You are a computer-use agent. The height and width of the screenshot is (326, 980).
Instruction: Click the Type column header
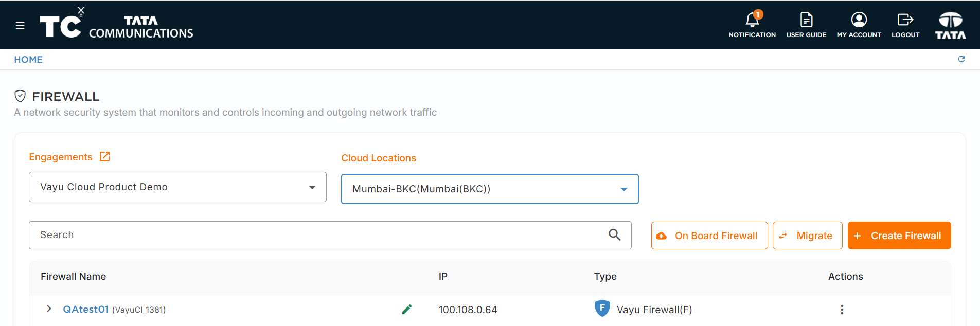pyautogui.click(x=605, y=277)
